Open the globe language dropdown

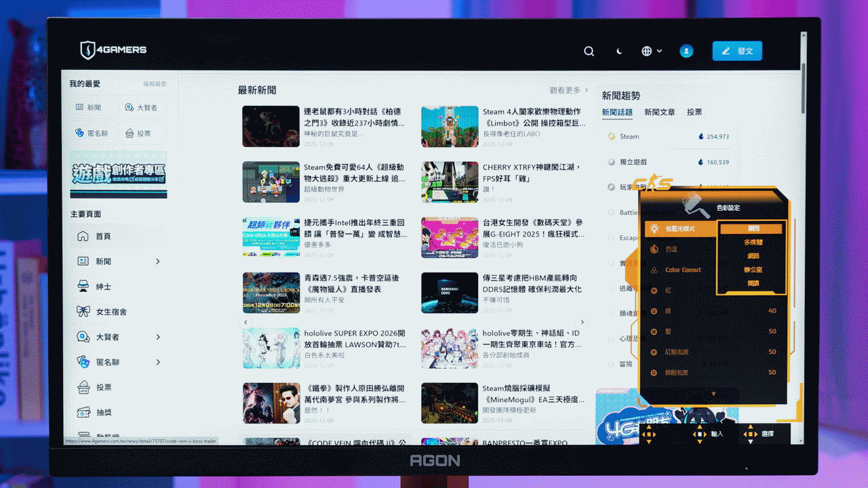click(x=652, y=51)
